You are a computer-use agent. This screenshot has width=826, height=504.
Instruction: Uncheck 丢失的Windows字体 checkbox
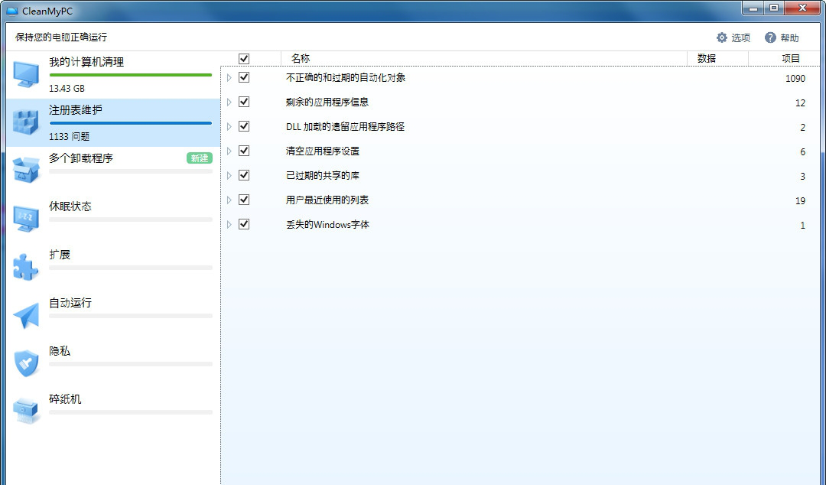click(x=244, y=224)
